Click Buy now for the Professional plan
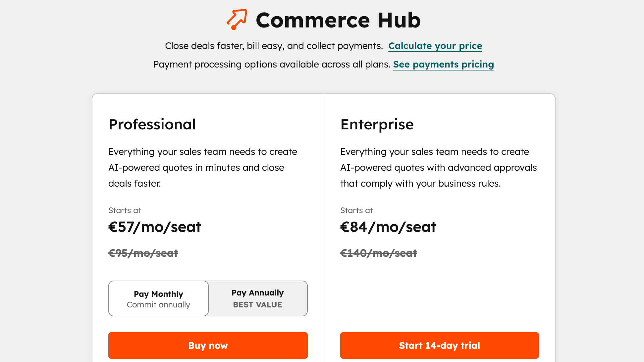This screenshot has width=644, height=362. [208, 345]
